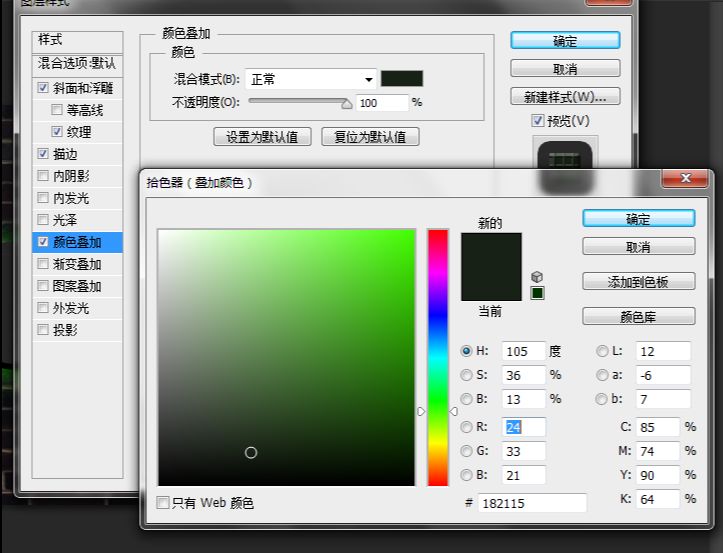Select the Lab a radio button
This screenshot has width=723, height=553.
(x=602, y=375)
